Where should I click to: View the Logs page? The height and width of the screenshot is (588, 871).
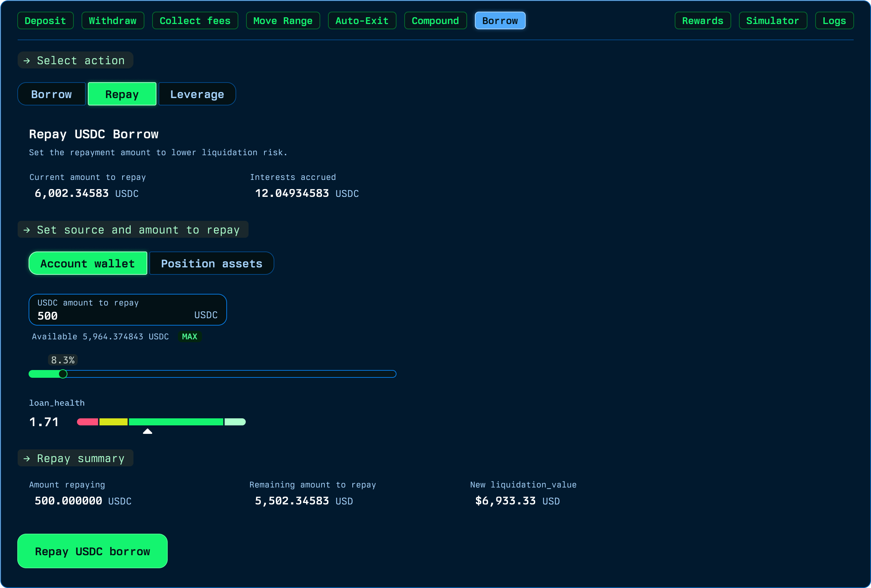coord(834,20)
